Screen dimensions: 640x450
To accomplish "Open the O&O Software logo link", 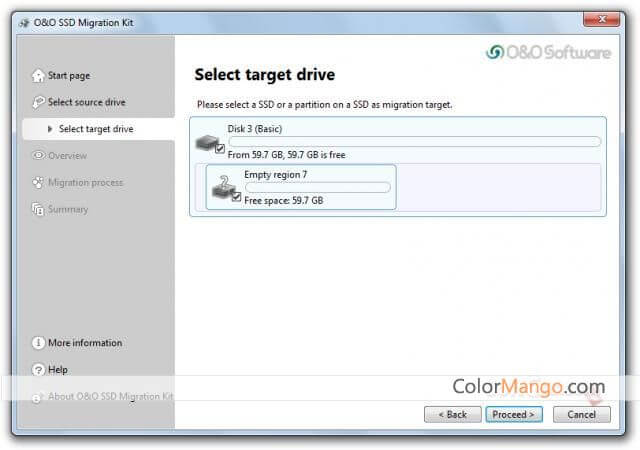I will (x=548, y=53).
